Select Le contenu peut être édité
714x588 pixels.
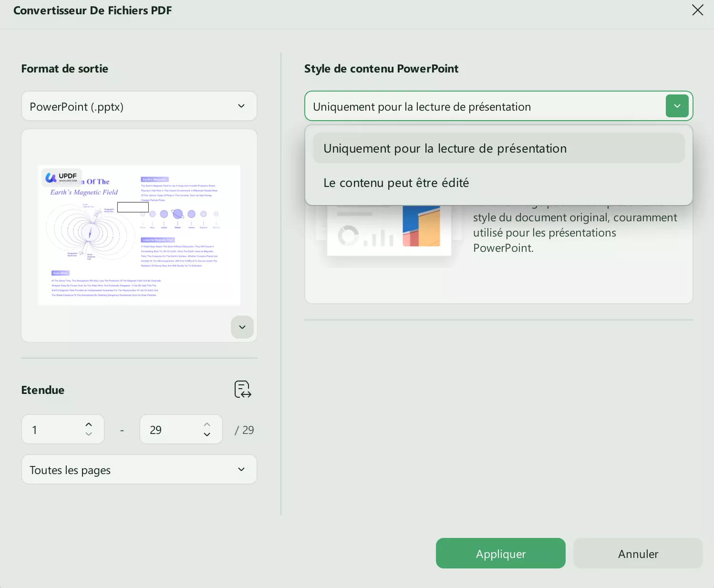pyautogui.click(x=396, y=183)
